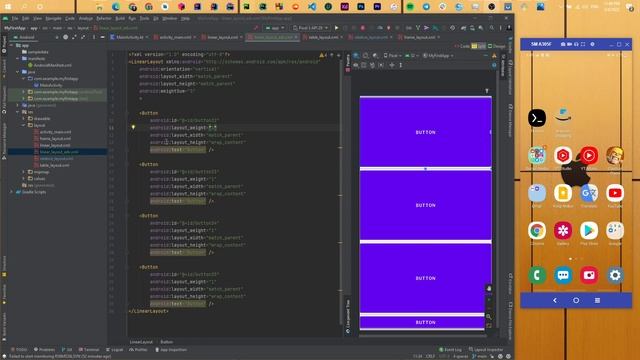The image size is (640, 360).
Task: Select the bottom small BUTTON in preview
Action: click(x=425, y=322)
